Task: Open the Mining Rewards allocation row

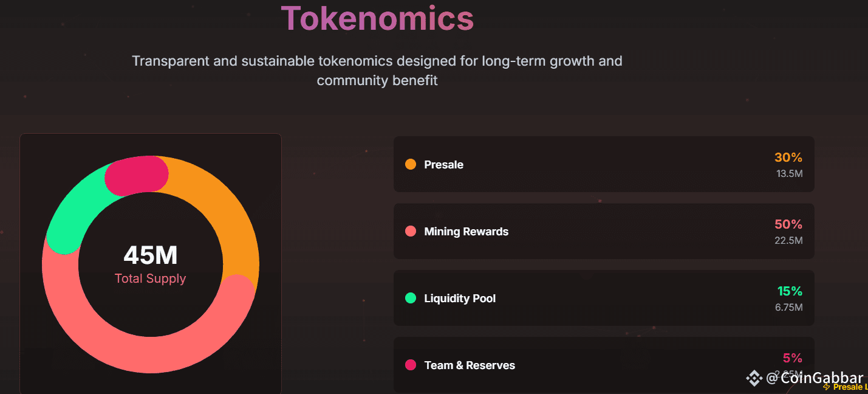Action: 604,231
